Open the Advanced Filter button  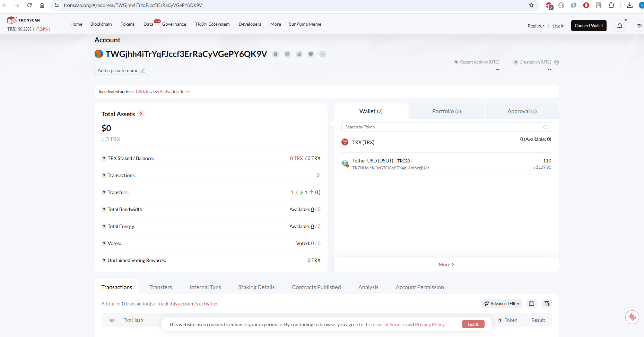pyautogui.click(x=502, y=304)
